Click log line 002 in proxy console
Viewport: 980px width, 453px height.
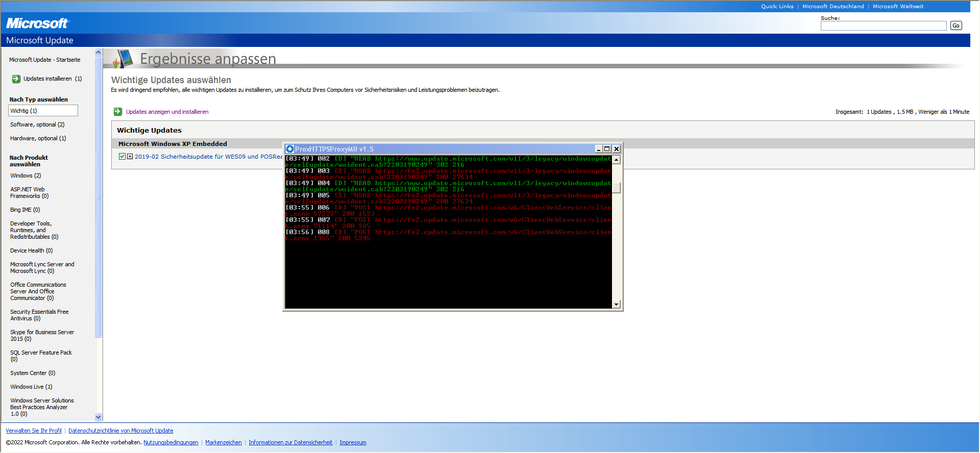448,162
